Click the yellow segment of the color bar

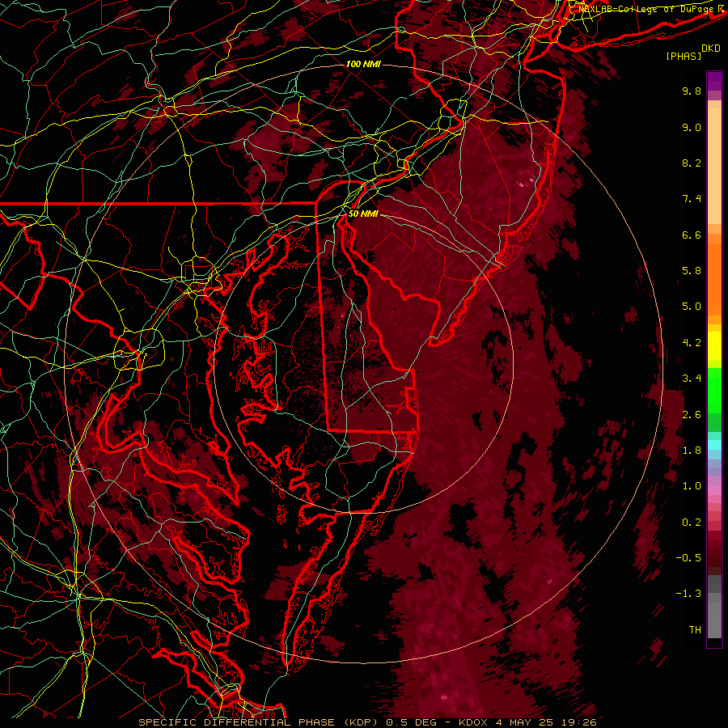pyautogui.click(x=714, y=346)
